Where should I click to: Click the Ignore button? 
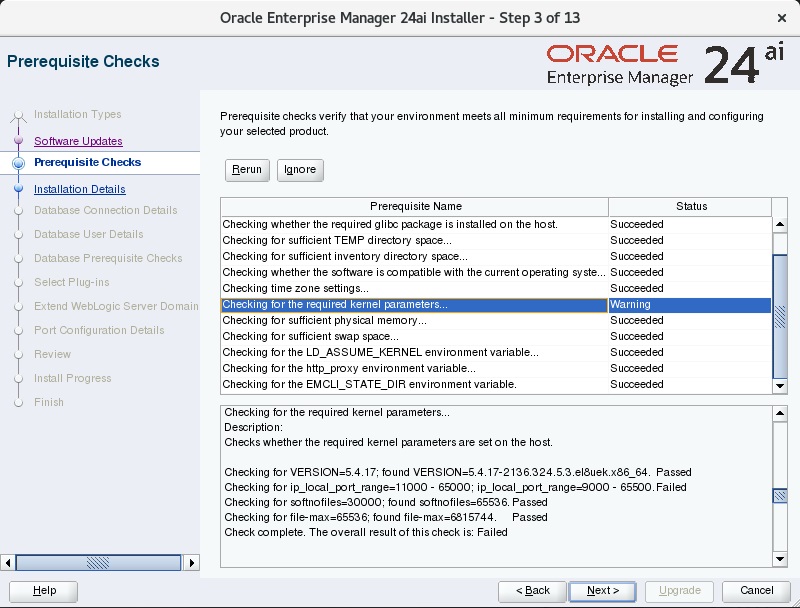[300, 169]
